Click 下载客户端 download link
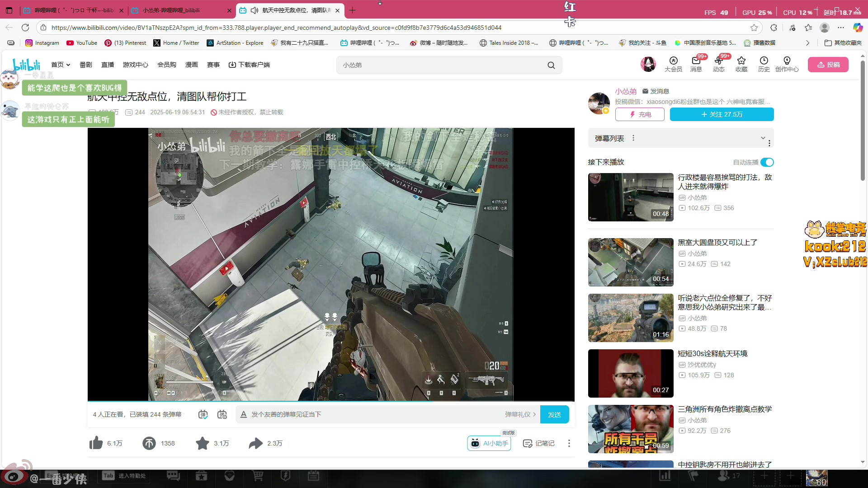Image resolution: width=868 pixels, height=488 pixels. [249, 65]
